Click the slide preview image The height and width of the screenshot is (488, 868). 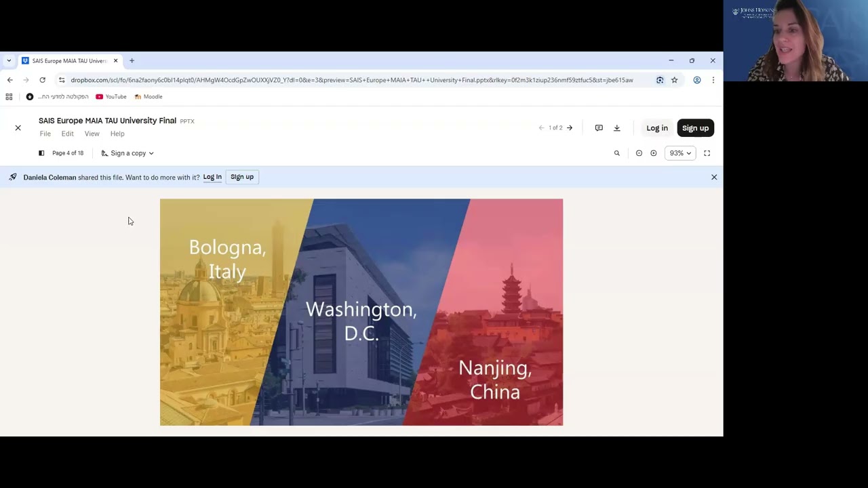click(361, 312)
